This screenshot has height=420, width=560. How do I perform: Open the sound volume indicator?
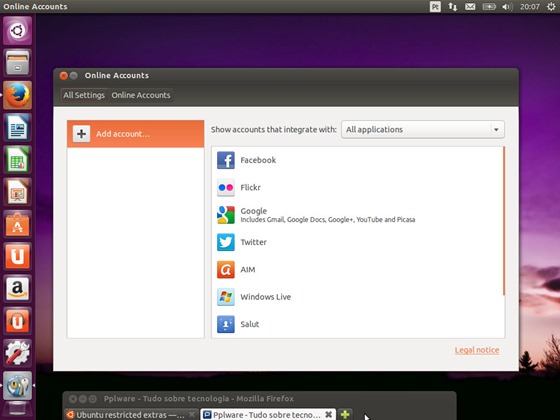(507, 7)
